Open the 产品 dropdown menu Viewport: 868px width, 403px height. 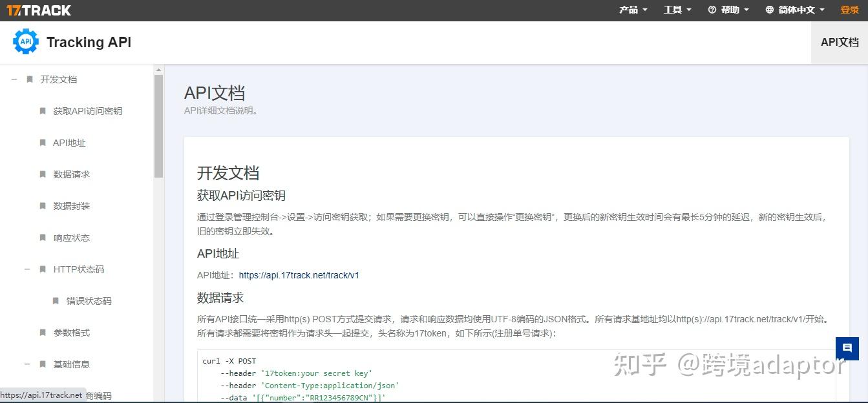pyautogui.click(x=632, y=9)
